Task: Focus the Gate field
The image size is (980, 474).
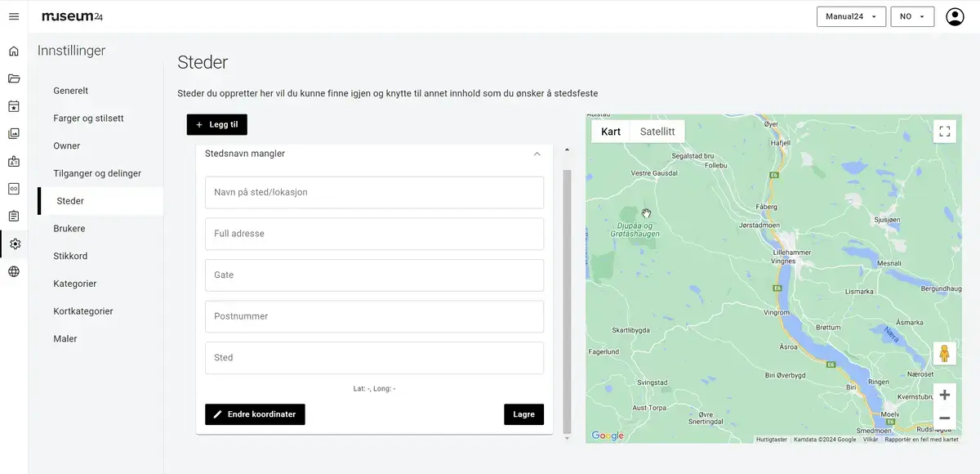Action: 374,275
